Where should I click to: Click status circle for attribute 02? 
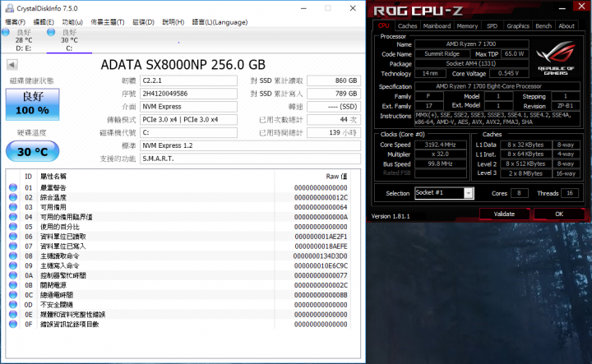click(x=13, y=197)
